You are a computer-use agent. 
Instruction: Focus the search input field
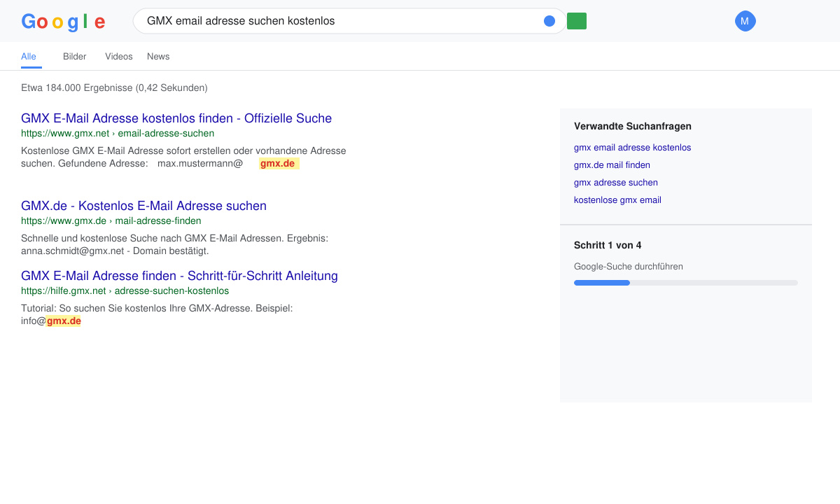350,21
